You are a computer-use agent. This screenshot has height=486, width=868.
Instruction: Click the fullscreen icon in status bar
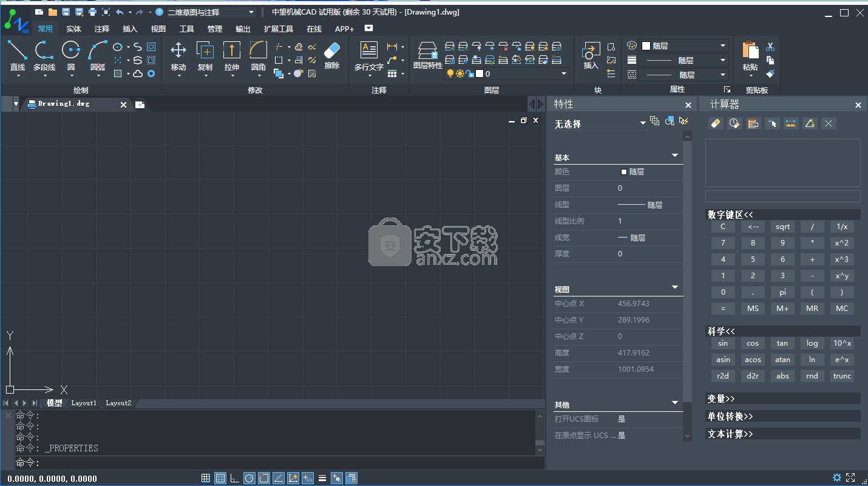point(850,477)
